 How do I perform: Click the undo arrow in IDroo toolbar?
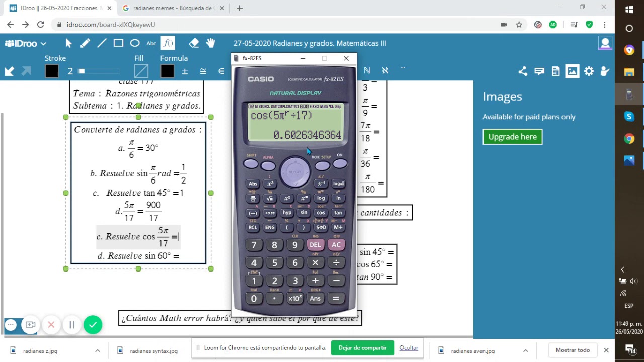pyautogui.click(x=9, y=71)
